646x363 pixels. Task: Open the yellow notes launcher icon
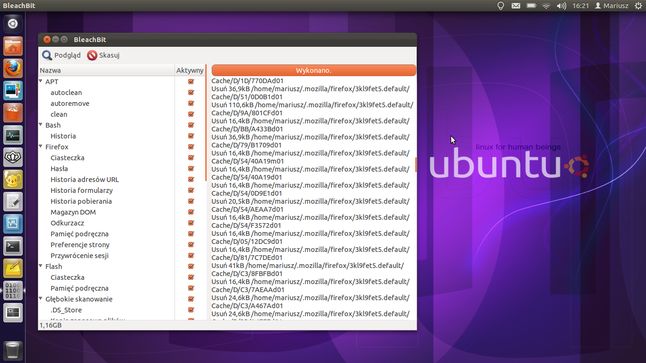click(x=13, y=269)
